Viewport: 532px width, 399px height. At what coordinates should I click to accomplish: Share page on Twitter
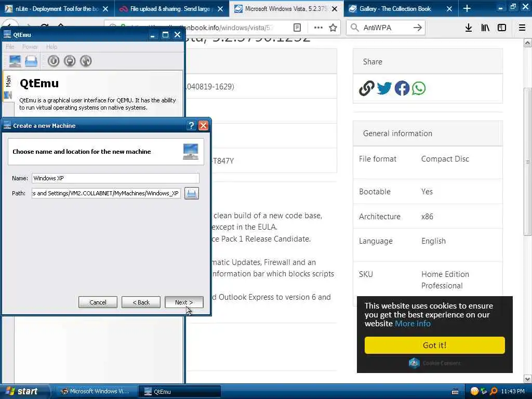click(x=384, y=88)
